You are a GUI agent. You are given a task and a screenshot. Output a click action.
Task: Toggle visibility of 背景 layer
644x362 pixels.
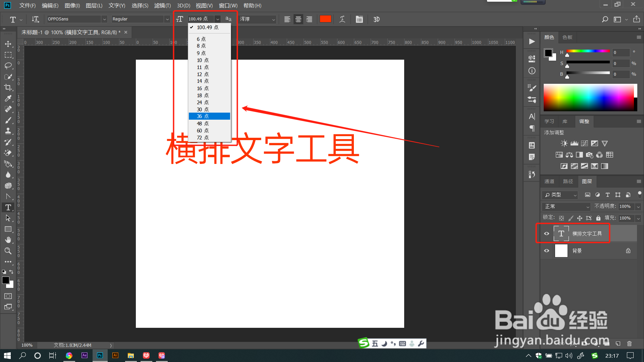click(547, 251)
